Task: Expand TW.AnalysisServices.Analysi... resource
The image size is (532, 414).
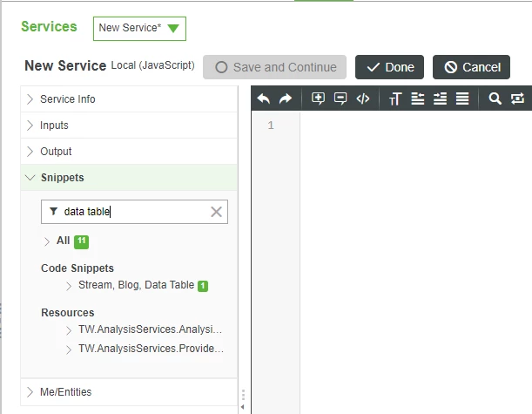Action: point(69,330)
